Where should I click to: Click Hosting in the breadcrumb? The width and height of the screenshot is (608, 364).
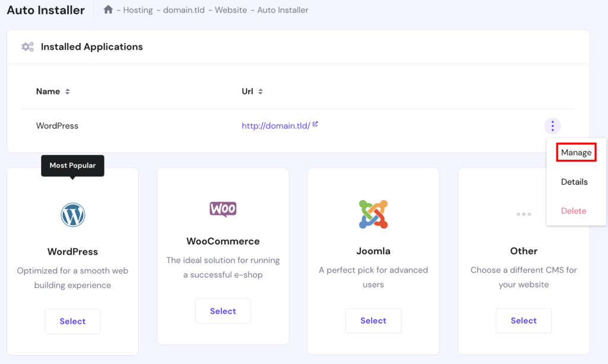pyautogui.click(x=138, y=10)
